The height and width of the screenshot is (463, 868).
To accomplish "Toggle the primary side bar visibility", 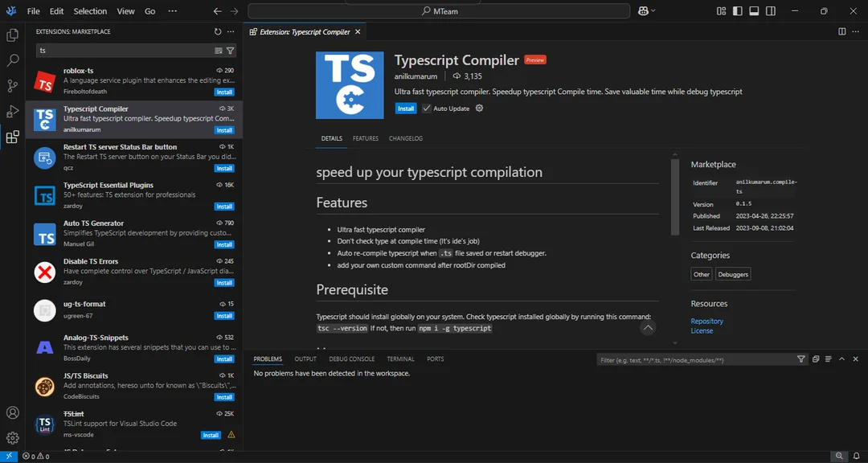I will tap(737, 11).
